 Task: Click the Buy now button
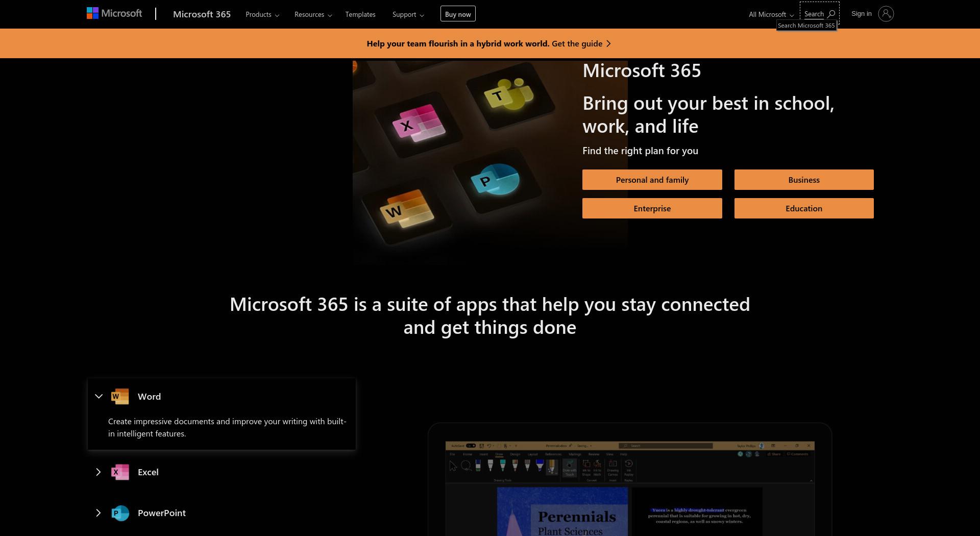pyautogui.click(x=458, y=14)
